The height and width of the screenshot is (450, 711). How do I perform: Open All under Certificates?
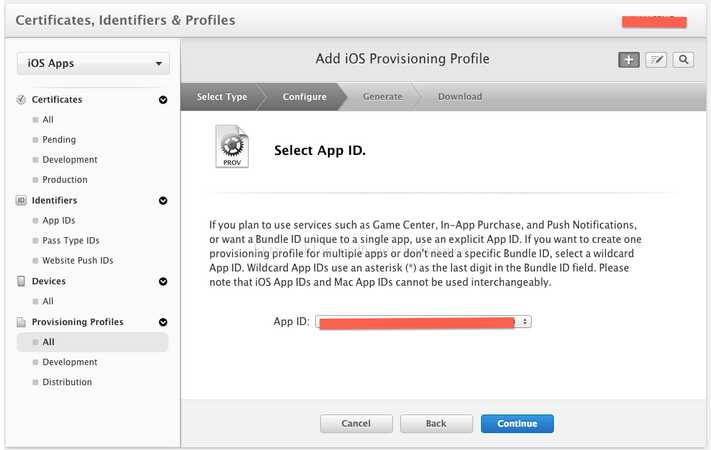[x=48, y=120]
